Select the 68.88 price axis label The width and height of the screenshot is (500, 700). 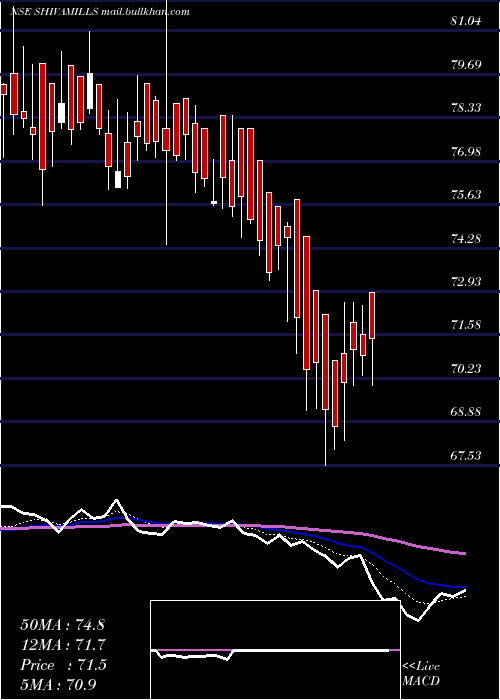[466, 412]
